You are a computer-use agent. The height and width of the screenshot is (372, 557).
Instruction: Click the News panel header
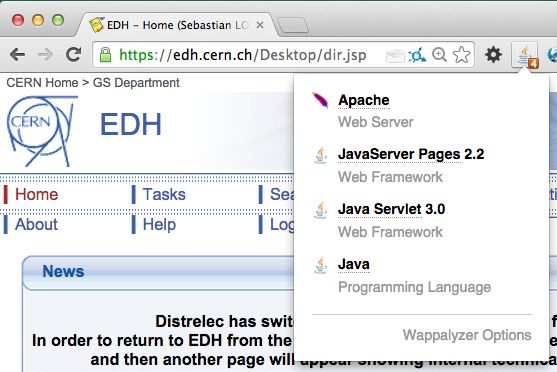coord(158,272)
